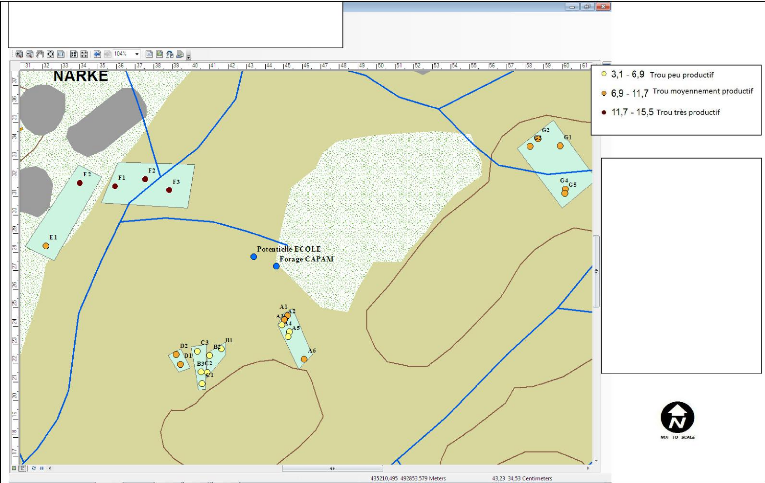Select the layout Zoom In tool
Image resolution: width=765 pixels, height=483 pixels.
coord(18,53)
